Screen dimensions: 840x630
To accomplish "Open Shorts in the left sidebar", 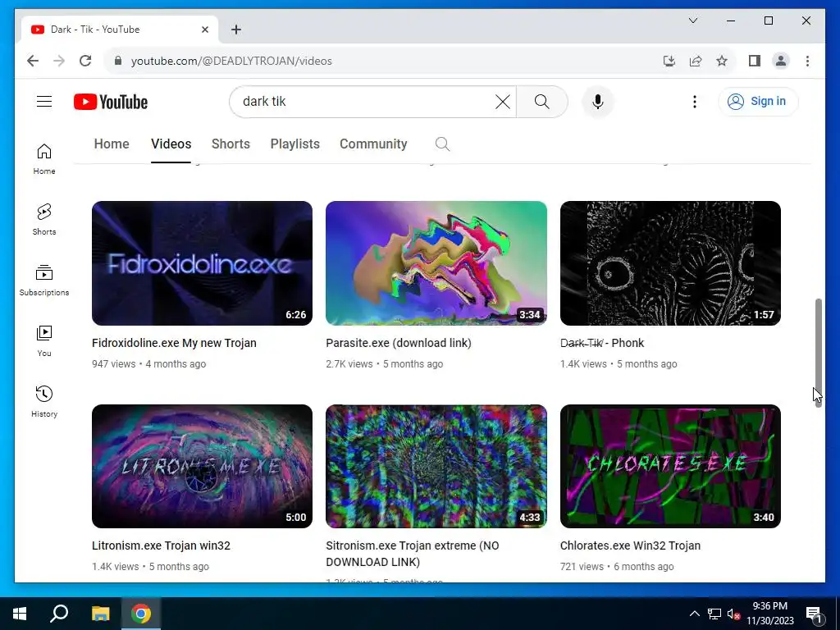I will (x=44, y=219).
